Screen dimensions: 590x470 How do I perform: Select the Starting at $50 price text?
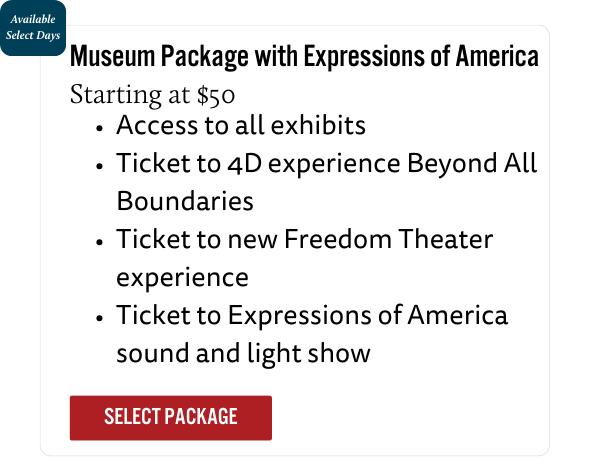click(152, 94)
